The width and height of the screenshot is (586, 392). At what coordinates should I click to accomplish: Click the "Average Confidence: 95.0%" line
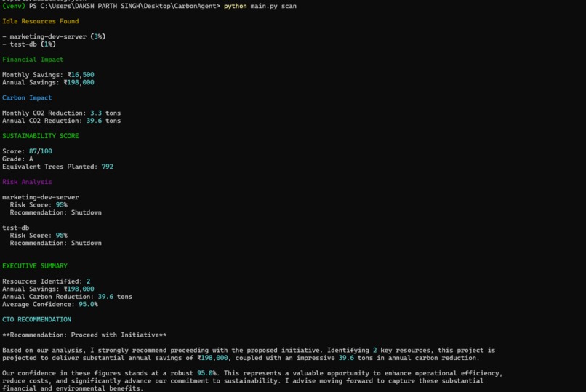point(50,305)
